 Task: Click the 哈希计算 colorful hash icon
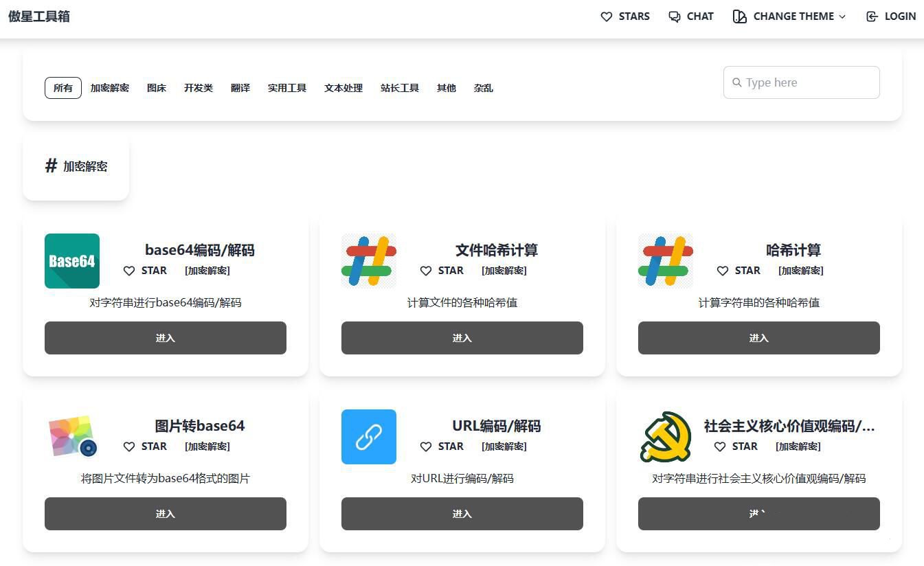665,260
